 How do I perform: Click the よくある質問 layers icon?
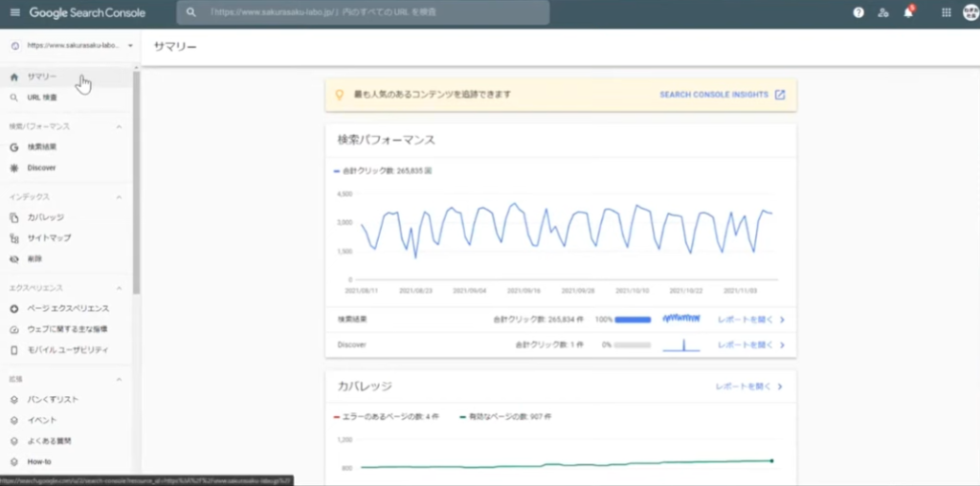14,441
